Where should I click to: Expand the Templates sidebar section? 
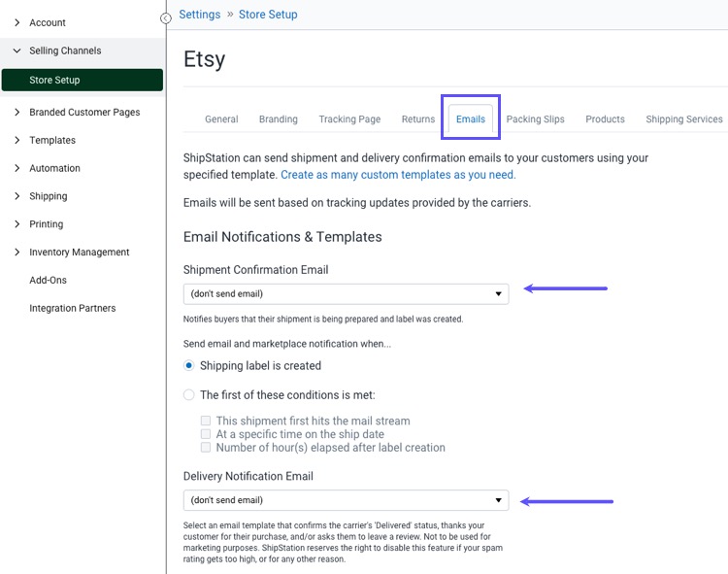pyautogui.click(x=17, y=141)
